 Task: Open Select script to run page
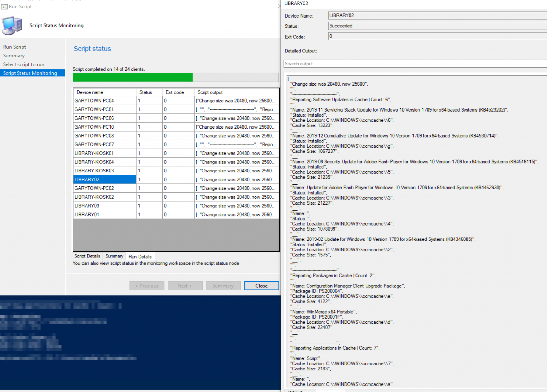[x=24, y=64]
